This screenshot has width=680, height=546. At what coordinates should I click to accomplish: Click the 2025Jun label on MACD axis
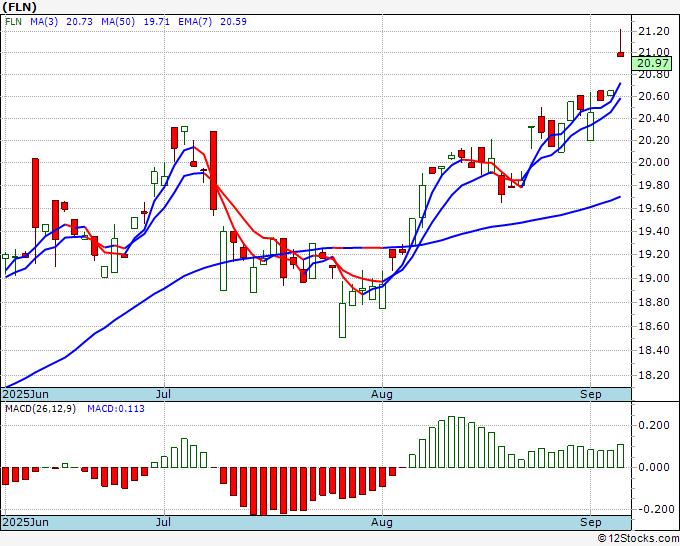[x=26, y=522]
